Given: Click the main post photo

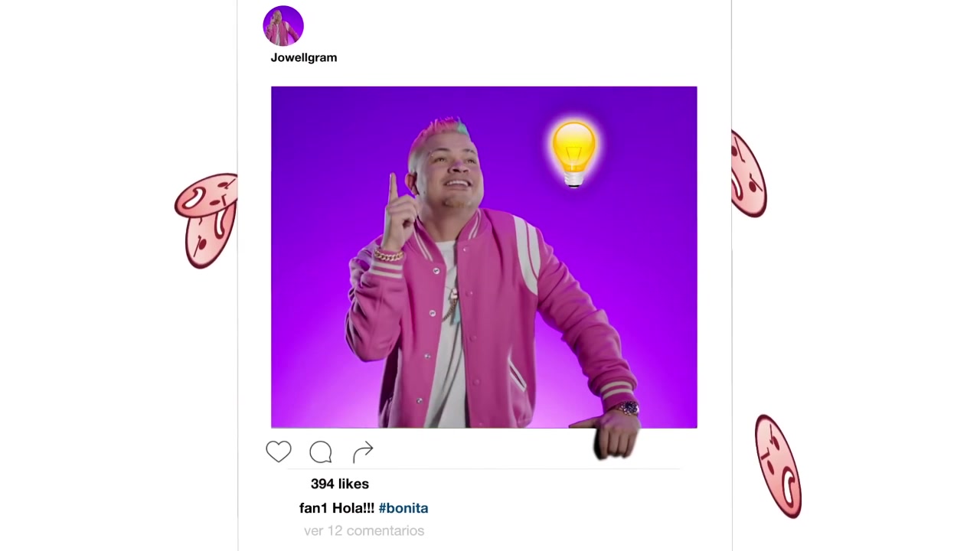Looking at the screenshot, I should pyautogui.click(x=484, y=257).
